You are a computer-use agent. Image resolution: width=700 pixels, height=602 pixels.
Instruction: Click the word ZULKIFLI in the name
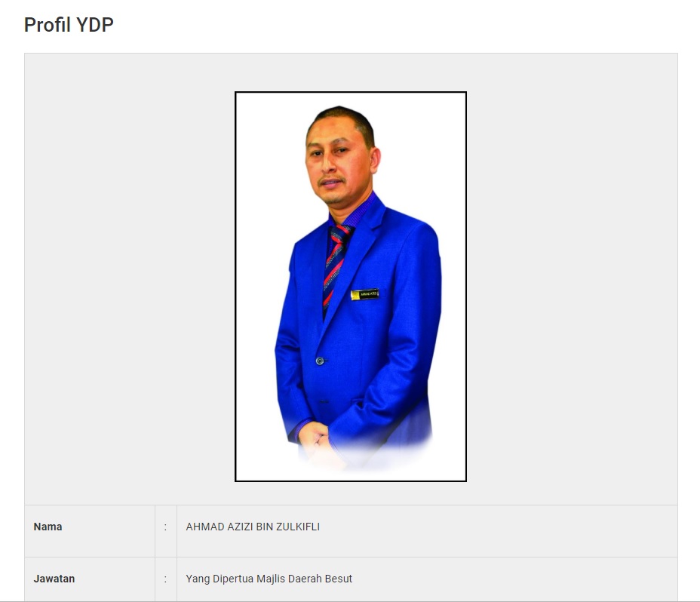(298, 527)
